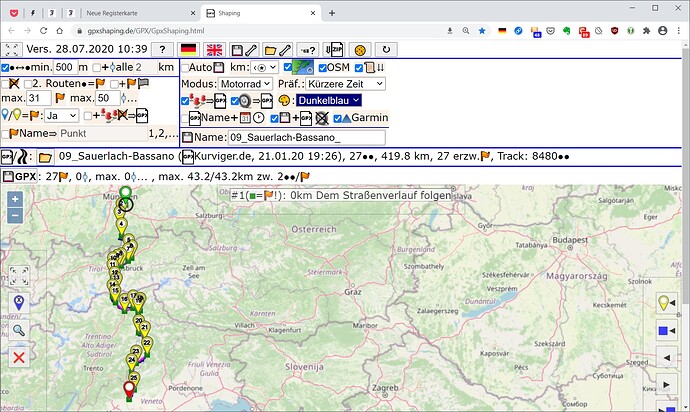Click the magnifier search tool on map
Image resolution: width=690 pixels, height=412 pixels.
[x=19, y=330]
